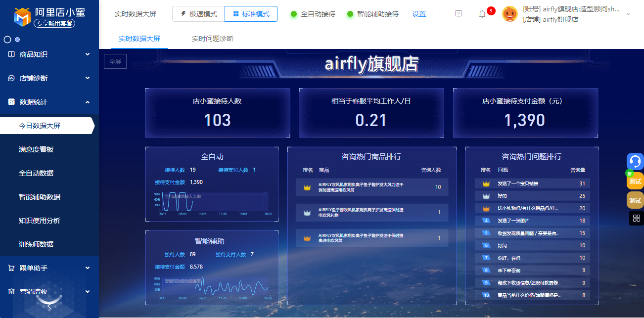
Task: Click the 数据统计 icon in sidebar
Action: pyautogui.click(x=11, y=102)
